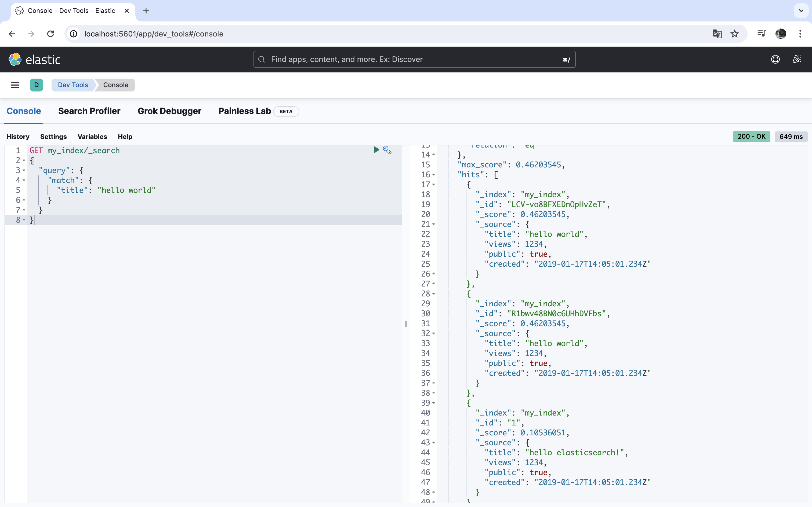Open the help lifebuoy icon
This screenshot has width=812, height=507.
[x=775, y=59]
